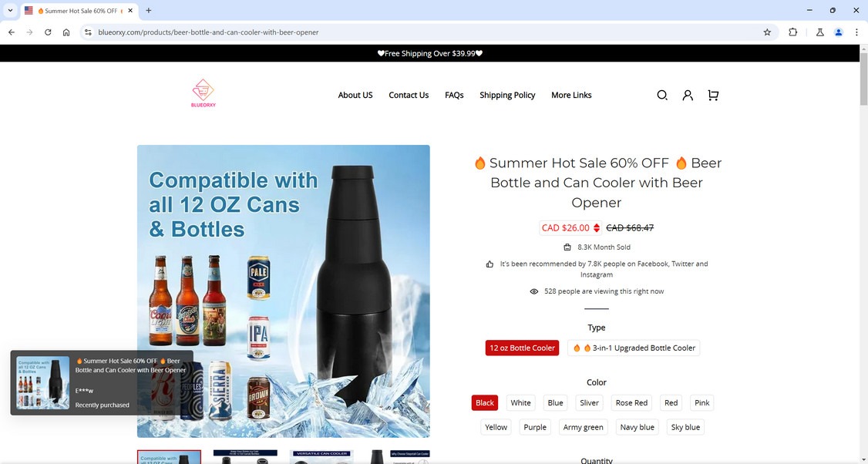Go to the FAQs page
The height and width of the screenshot is (464, 868).
point(454,96)
